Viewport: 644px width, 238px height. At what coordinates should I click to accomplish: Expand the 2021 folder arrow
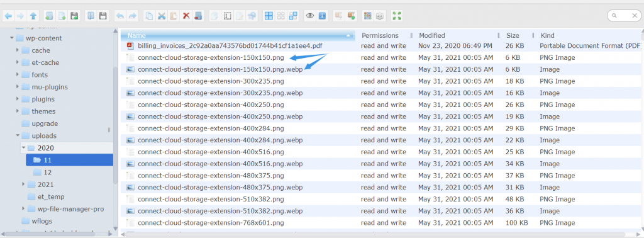[23, 184]
